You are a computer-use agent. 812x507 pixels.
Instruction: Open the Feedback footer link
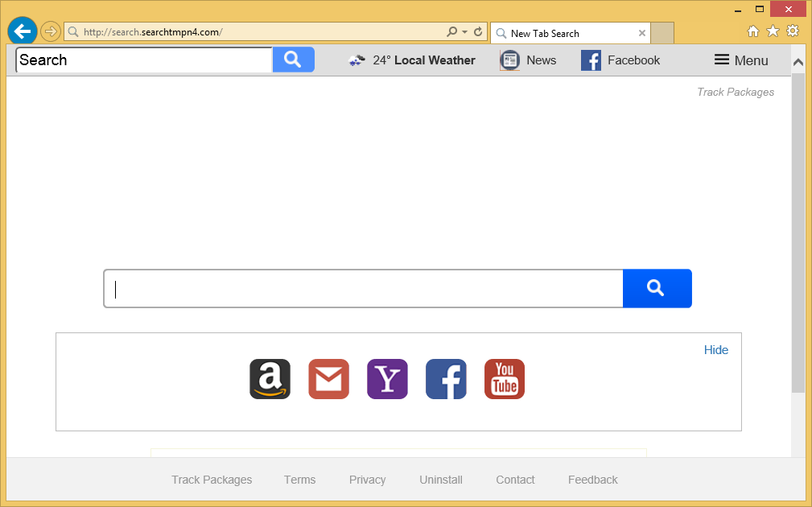[x=592, y=480]
